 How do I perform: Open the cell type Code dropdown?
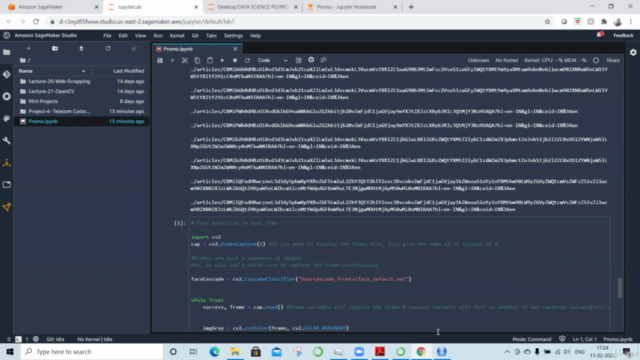272,60
